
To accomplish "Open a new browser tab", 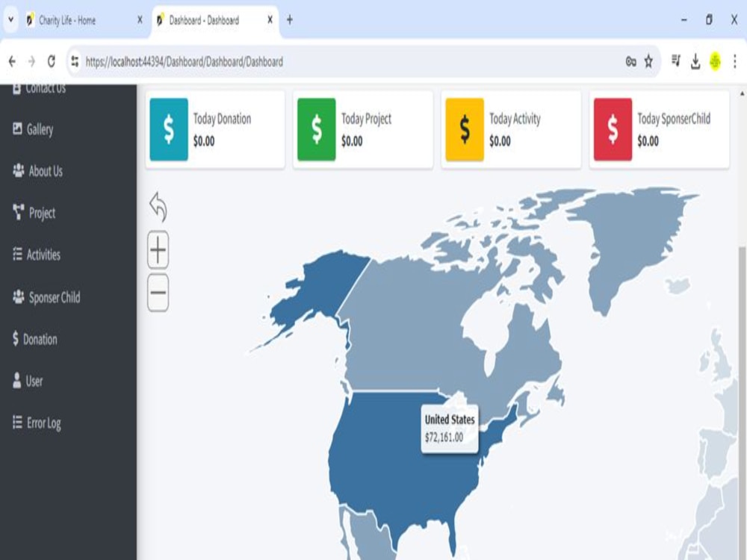I will pyautogui.click(x=290, y=20).
